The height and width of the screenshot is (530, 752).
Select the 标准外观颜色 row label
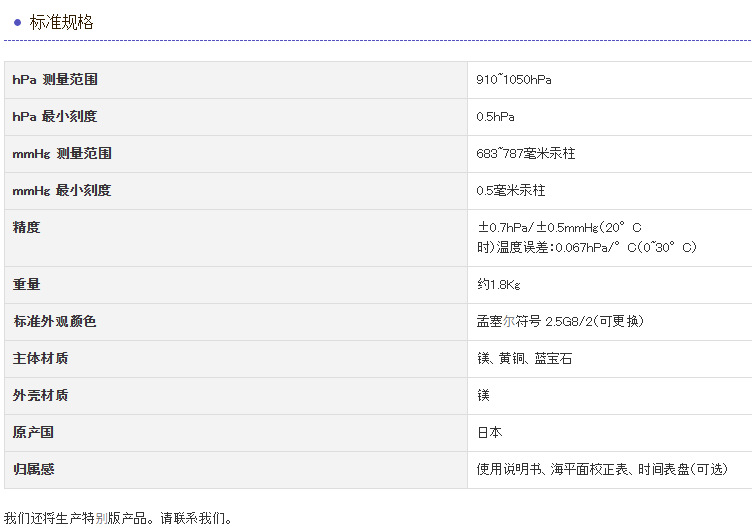(55, 321)
